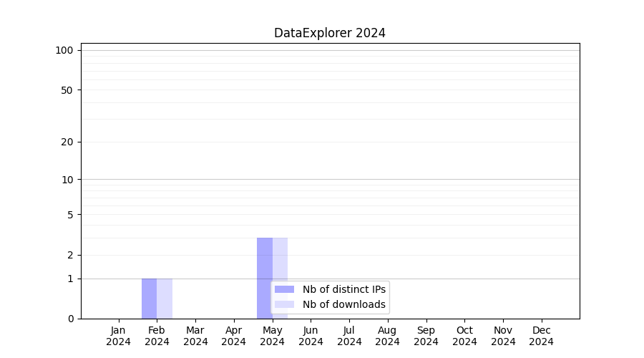Select the Jun 2024 x-axis label
The height and width of the screenshot is (358, 644).
[311, 336]
